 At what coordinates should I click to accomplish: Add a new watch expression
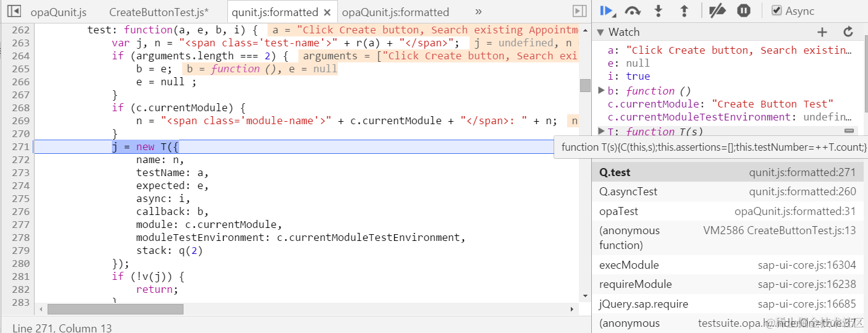(822, 32)
